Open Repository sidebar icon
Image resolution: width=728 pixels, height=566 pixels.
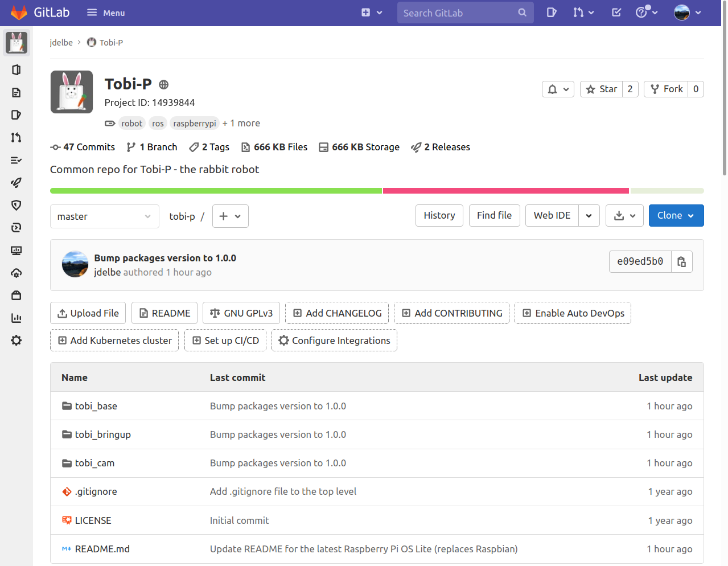point(17,92)
